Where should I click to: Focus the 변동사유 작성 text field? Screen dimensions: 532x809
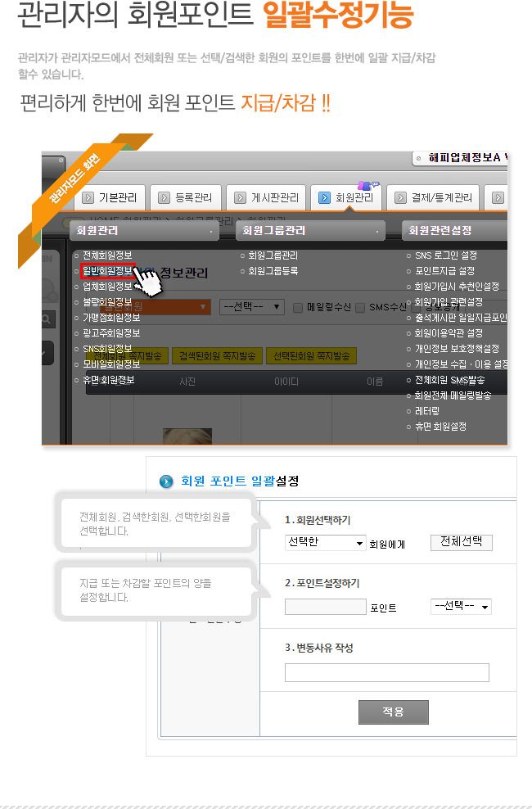[386, 673]
